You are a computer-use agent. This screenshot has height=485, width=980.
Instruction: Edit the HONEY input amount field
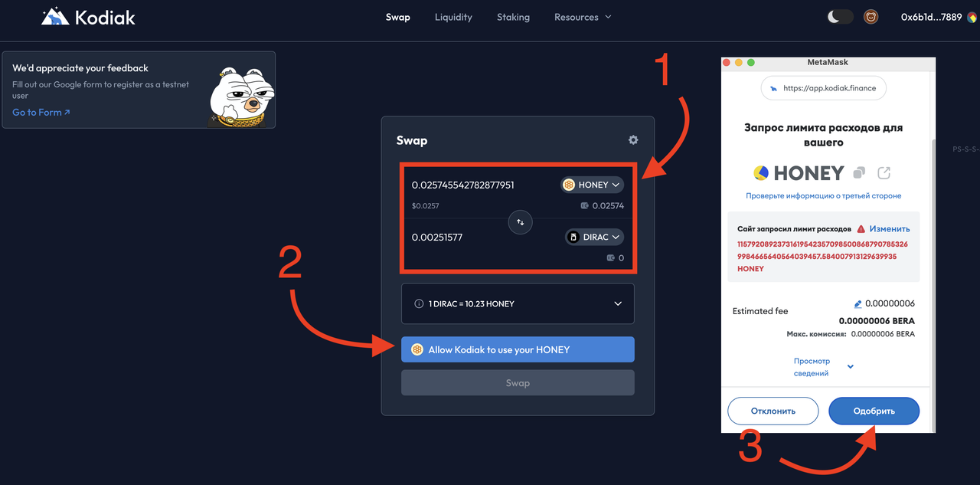point(463,185)
